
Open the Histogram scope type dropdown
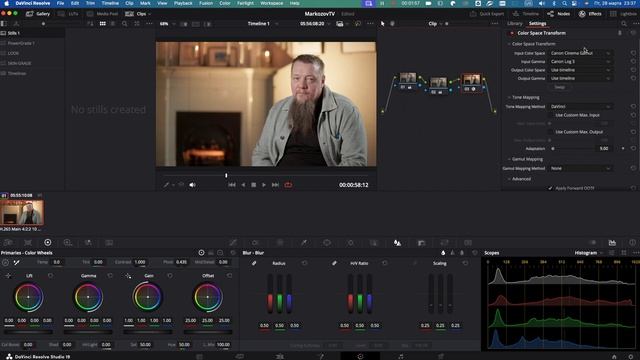coord(588,253)
